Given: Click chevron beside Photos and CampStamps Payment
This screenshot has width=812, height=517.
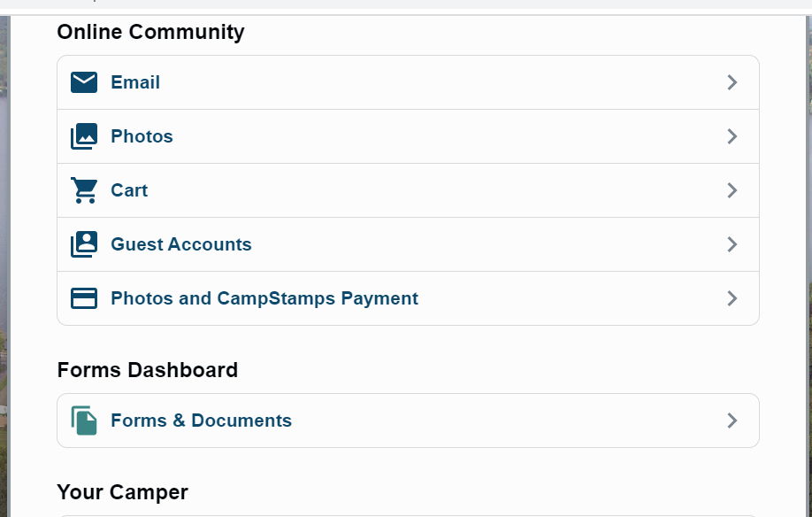Looking at the screenshot, I should [732, 298].
